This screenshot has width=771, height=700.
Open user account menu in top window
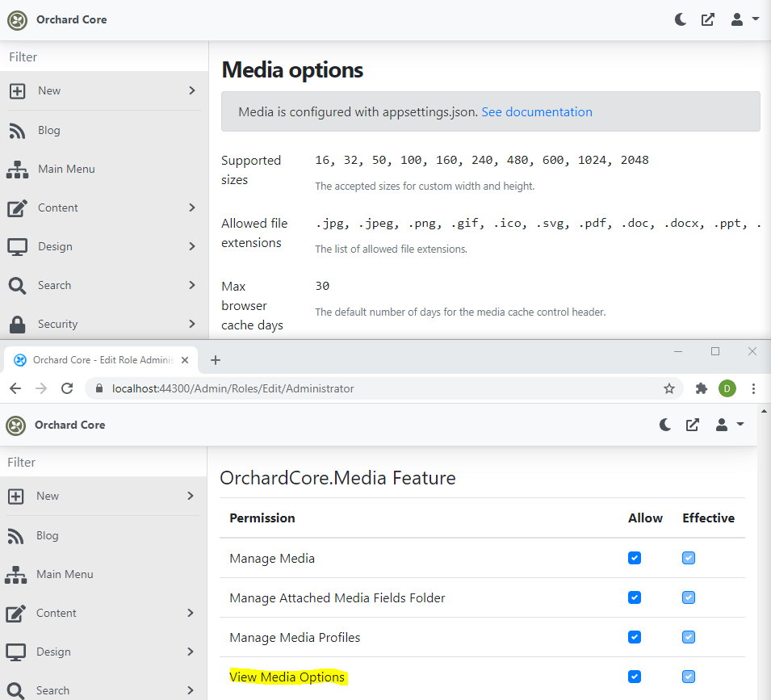[744, 19]
